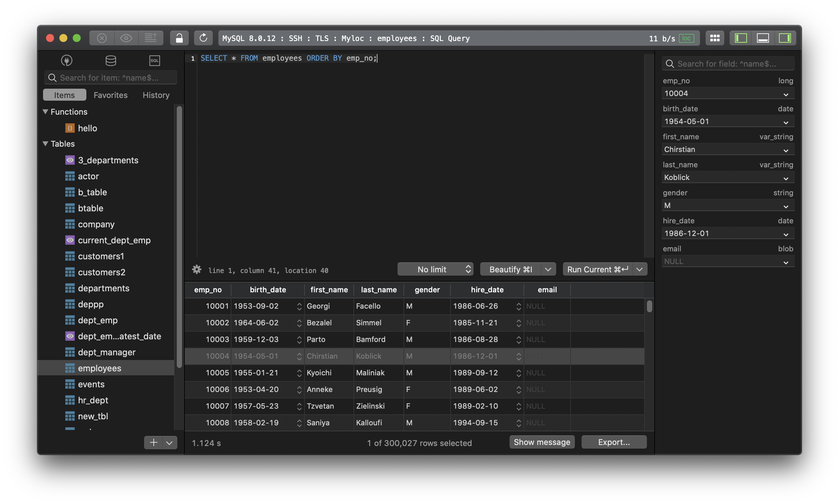Click the refresh icon in toolbar
The image size is (839, 504).
tap(203, 38)
